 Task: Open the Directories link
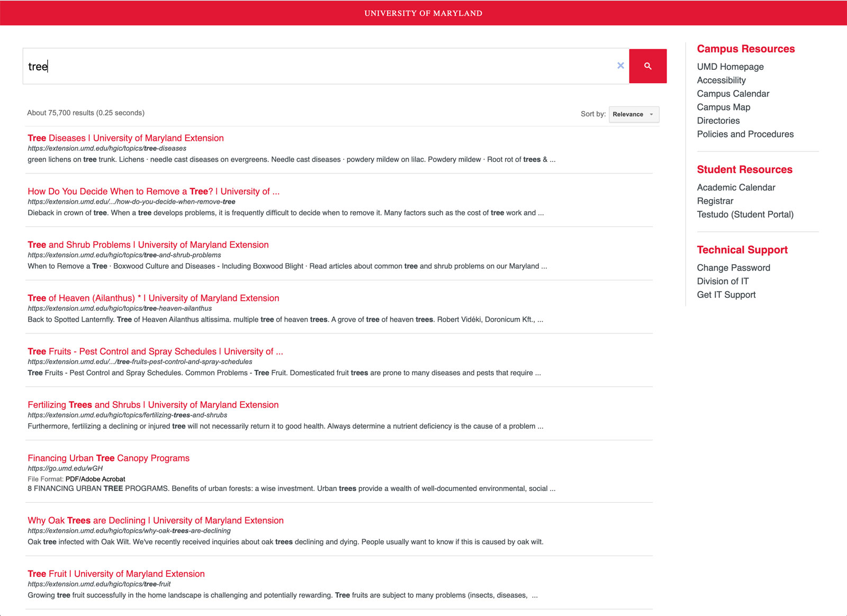click(x=718, y=121)
